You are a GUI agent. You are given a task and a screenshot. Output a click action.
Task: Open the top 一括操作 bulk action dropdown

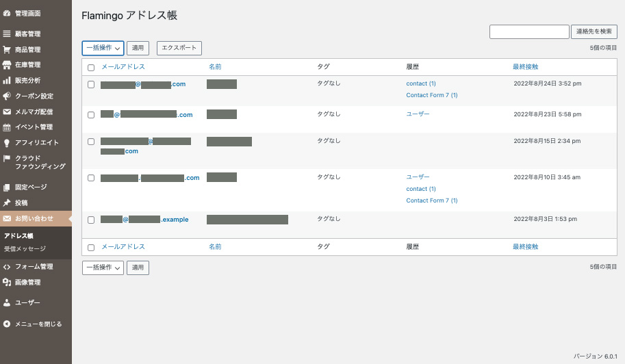tap(103, 48)
